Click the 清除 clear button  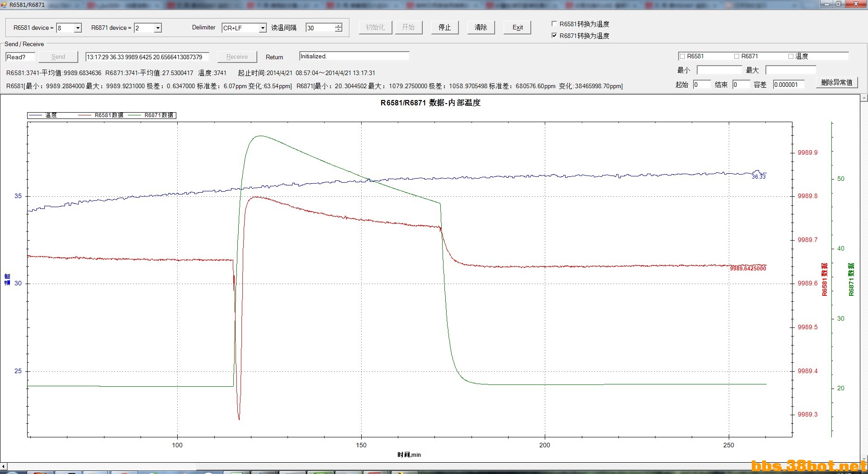[481, 28]
